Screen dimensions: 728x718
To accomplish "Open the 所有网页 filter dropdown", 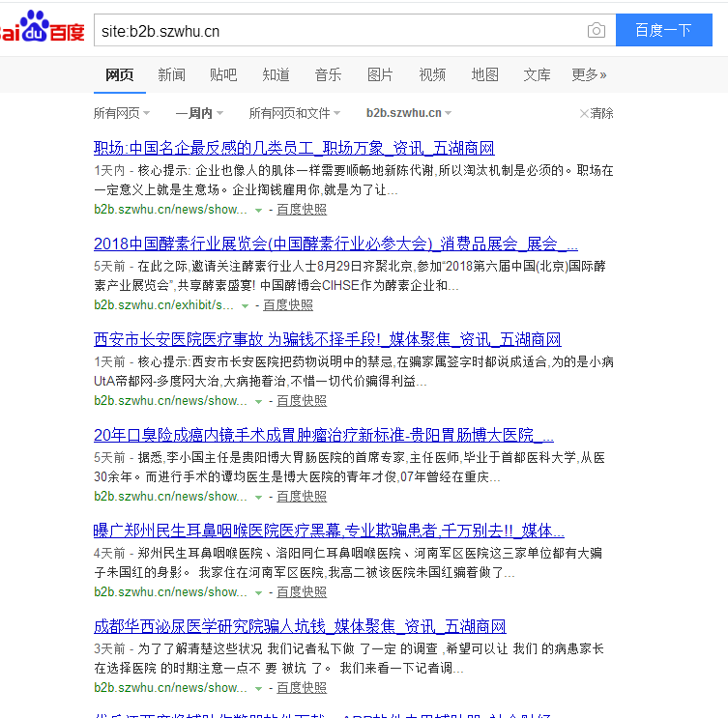I will [122, 113].
